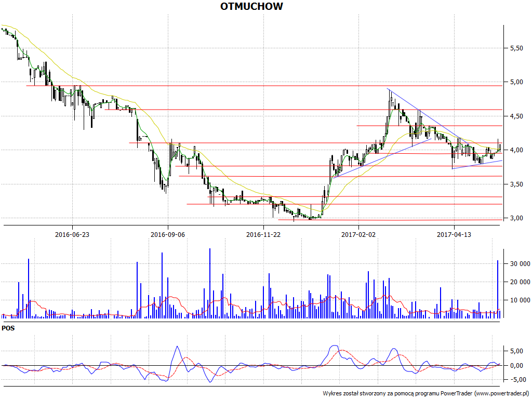The height and width of the screenshot is (399, 532).
Task: Select the 2017-02-02 date label
Action: pos(358,234)
